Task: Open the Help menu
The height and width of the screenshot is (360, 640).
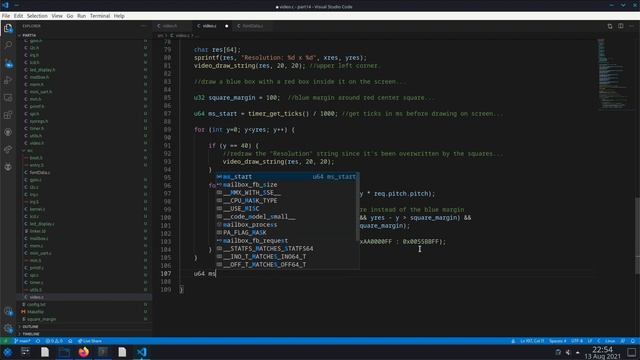Action: [119, 16]
